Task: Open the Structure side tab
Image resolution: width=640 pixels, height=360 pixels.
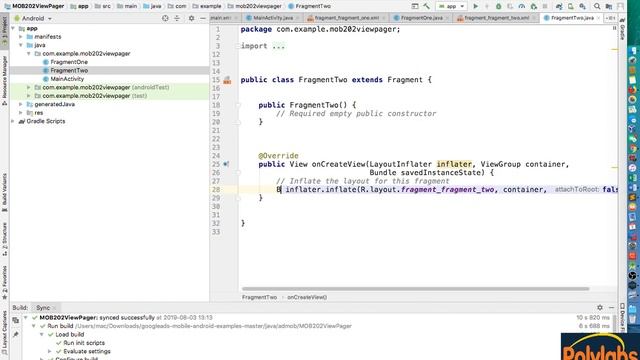Action: 4,238
